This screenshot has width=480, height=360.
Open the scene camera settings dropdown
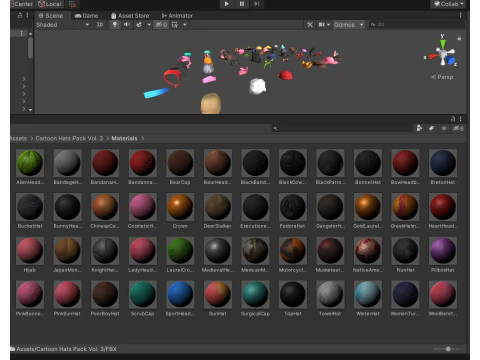pos(324,25)
